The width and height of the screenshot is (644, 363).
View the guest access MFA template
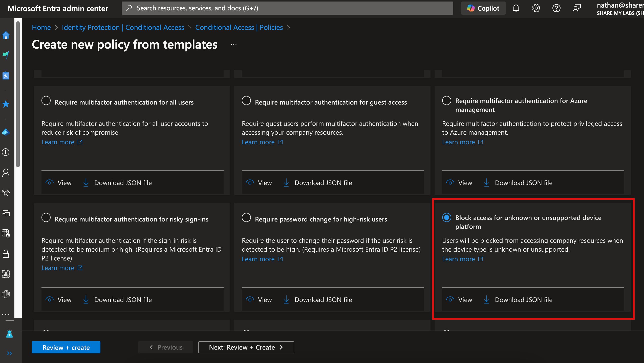pos(259,183)
